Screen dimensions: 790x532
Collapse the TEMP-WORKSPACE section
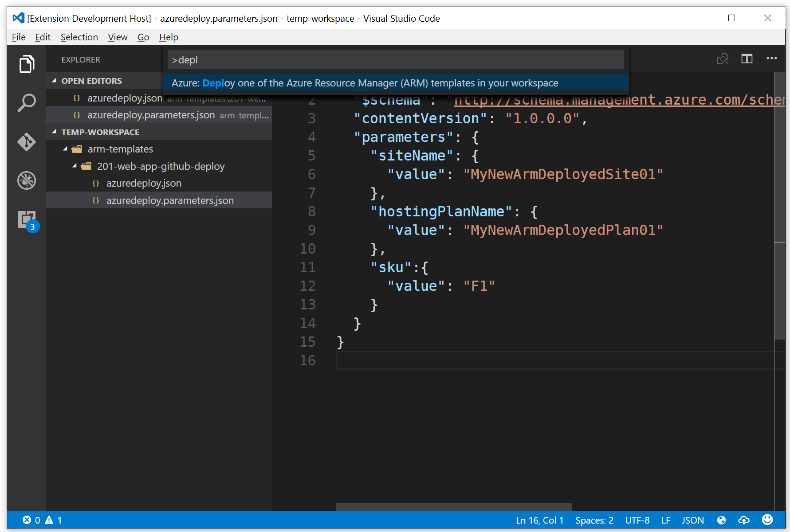coord(54,132)
